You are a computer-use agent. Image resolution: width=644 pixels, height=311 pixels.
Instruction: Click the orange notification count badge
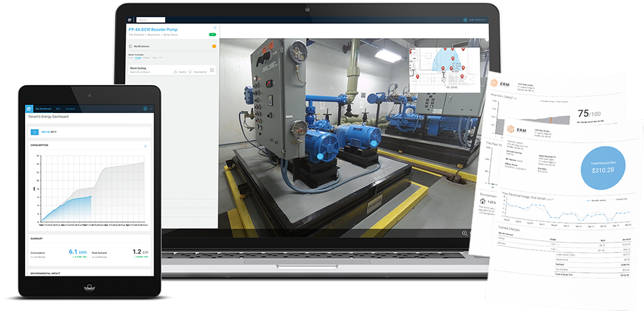(x=214, y=46)
